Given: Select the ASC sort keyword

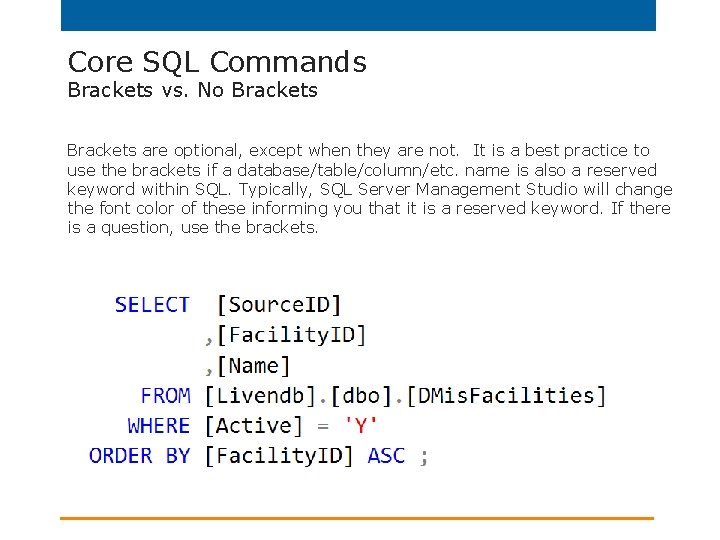Looking at the screenshot, I should [386, 456].
